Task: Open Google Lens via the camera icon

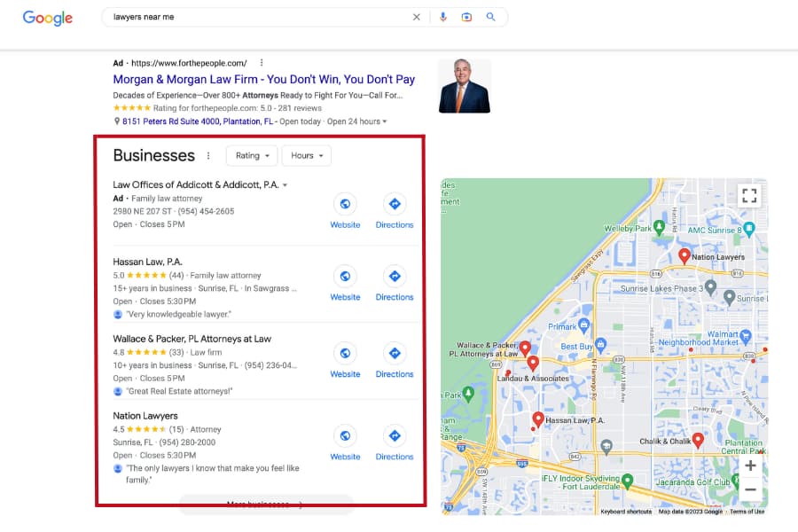Action: click(x=467, y=17)
